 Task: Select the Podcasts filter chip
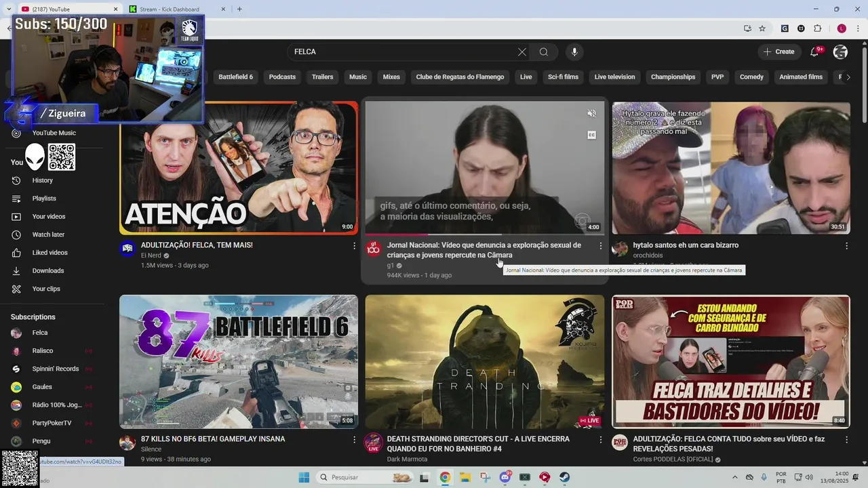(282, 77)
